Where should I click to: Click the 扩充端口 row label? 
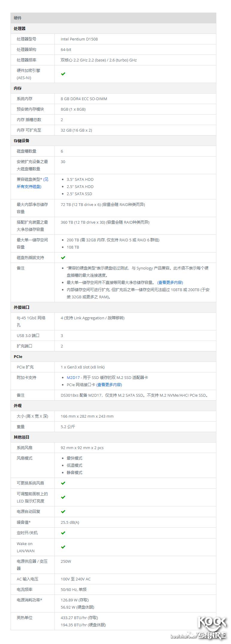point(25,346)
